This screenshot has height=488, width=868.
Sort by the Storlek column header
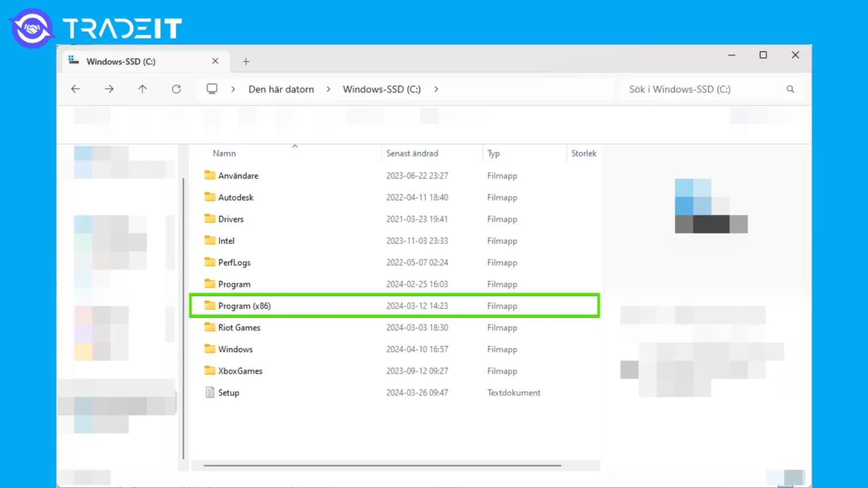tap(584, 153)
